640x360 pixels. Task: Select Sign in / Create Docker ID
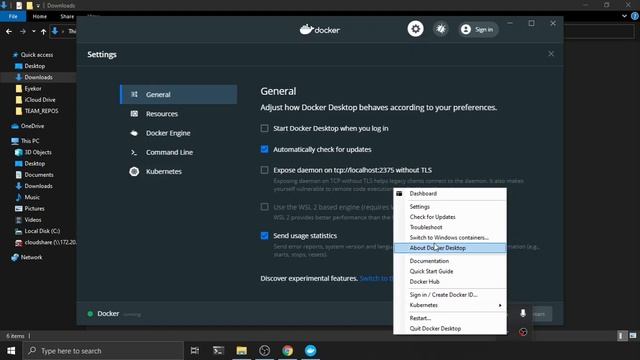(x=450, y=295)
